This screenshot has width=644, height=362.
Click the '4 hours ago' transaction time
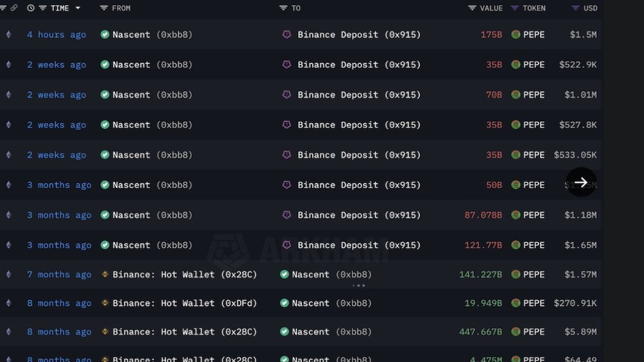(57, 35)
